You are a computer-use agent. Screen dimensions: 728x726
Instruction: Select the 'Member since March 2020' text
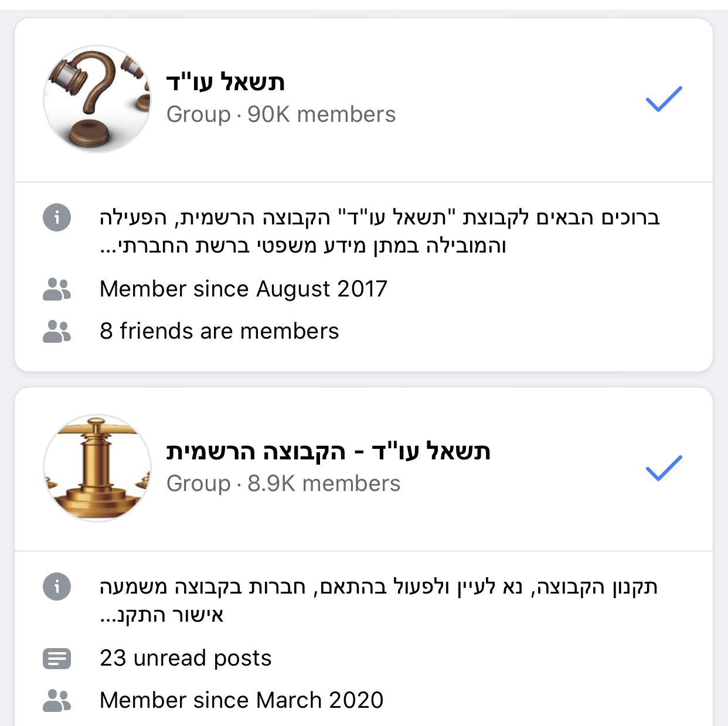pyautogui.click(x=241, y=701)
